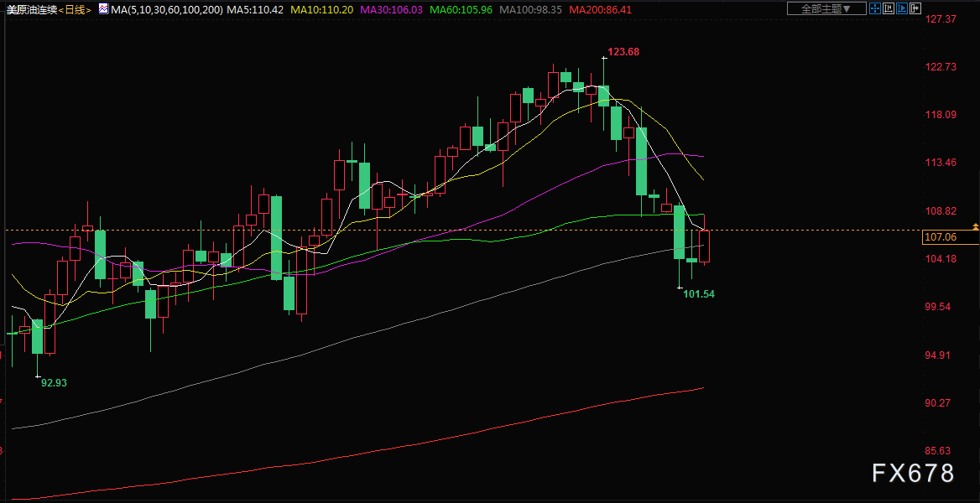Viewport: 980px width, 503px height.
Task: Click the 107.06 current price tag
Action: 940,236
